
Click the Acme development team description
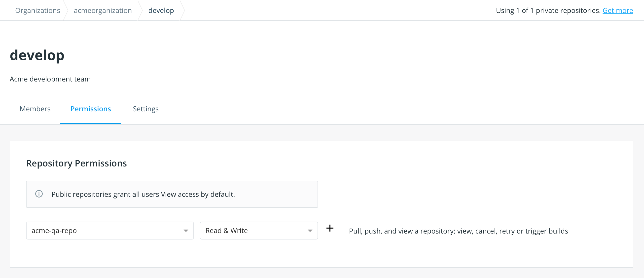(50, 79)
